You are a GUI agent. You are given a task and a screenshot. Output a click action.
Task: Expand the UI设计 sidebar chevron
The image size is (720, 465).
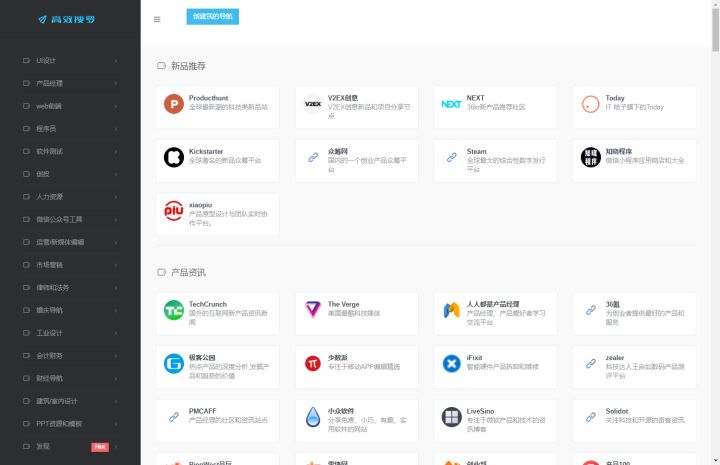click(116, 61)
